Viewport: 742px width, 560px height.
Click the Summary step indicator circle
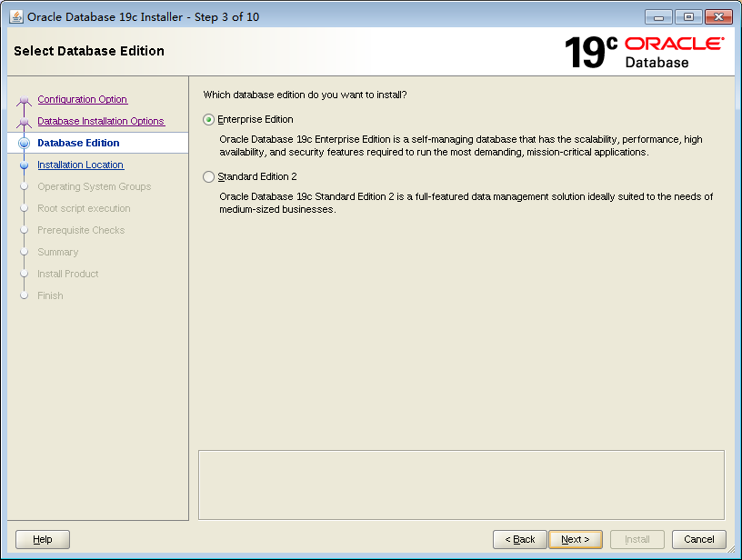coord(24,252)
